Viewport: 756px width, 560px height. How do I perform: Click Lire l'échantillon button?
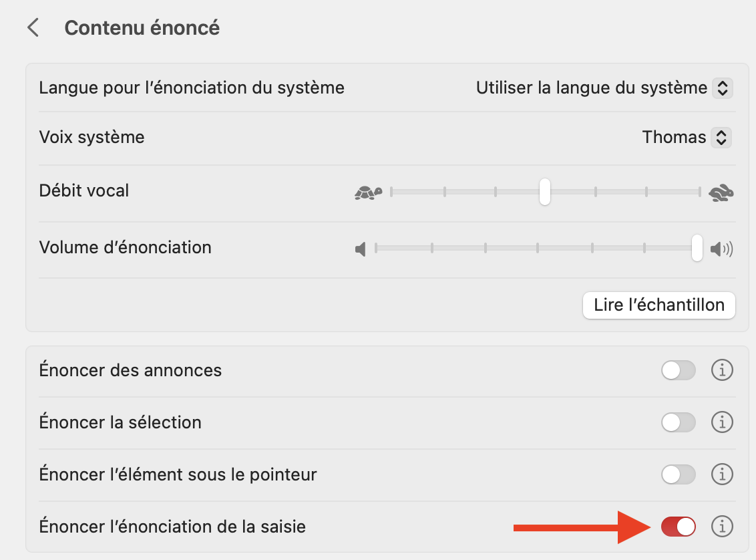[x=658, y=305]
